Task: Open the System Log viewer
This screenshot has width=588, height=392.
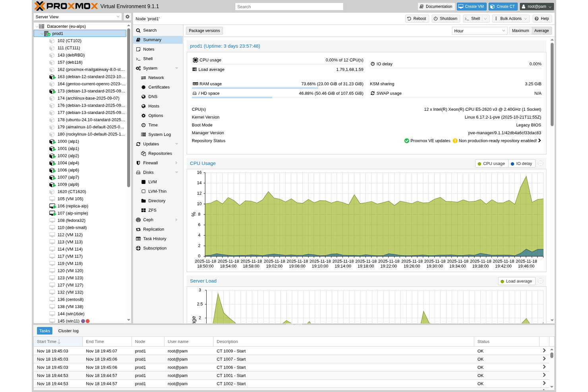Action: (143, 134)
